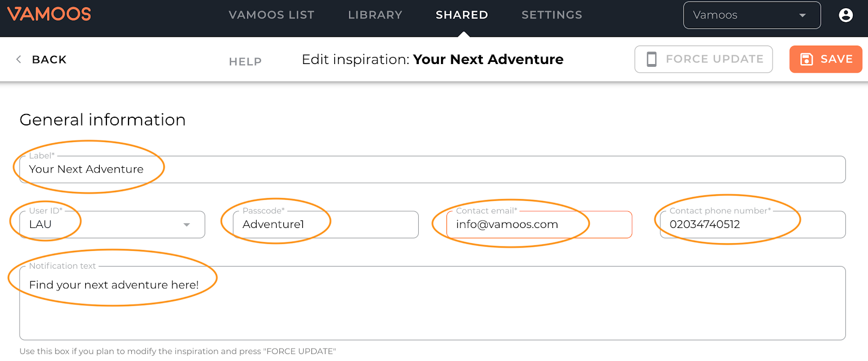
Task: Switch to the Vamoos List tab
Action: (x=271, y=15)
